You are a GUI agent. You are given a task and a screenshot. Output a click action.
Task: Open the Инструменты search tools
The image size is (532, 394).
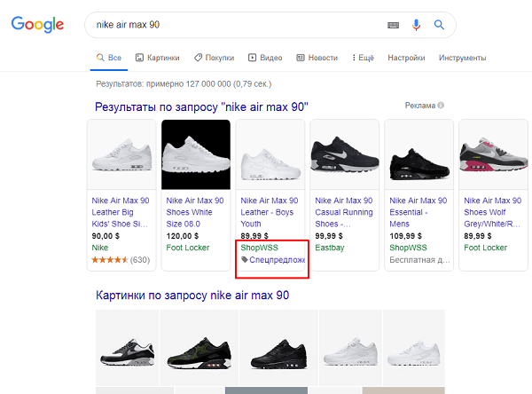(462, 58)
